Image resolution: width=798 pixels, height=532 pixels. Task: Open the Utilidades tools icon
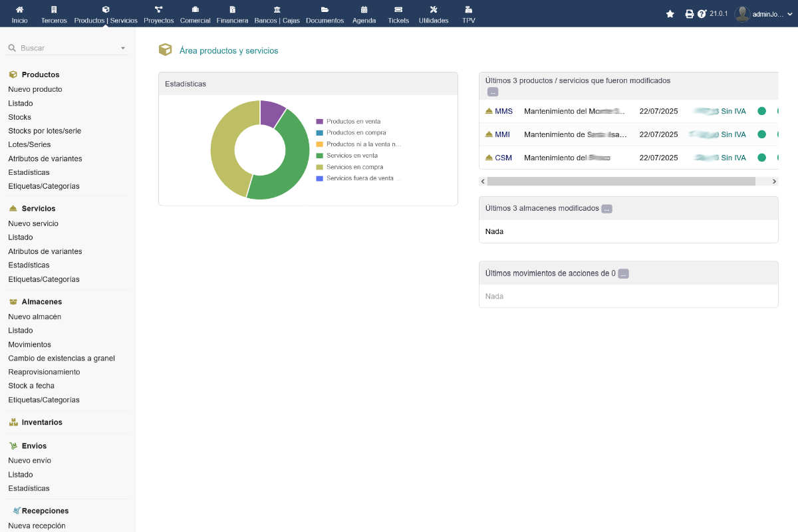click(434, 10)
